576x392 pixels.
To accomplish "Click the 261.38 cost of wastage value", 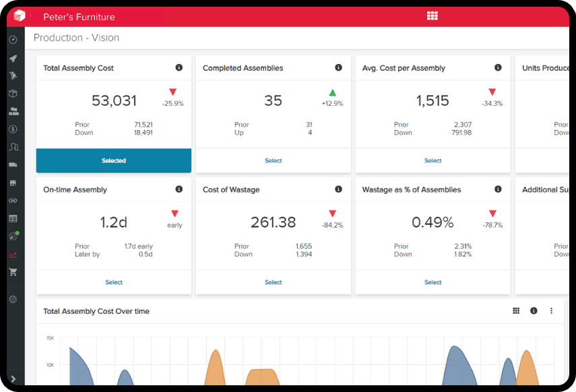I will [273, 222].
